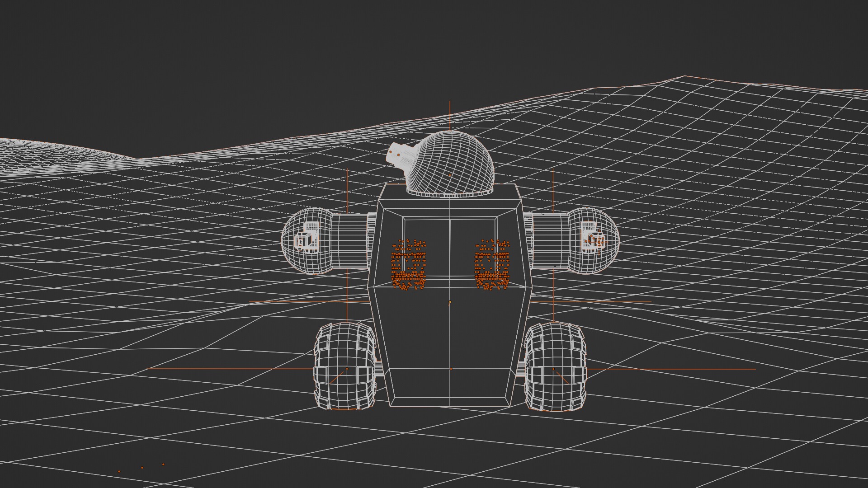The height and width of the screenshot is (488, 868).
Task: Select the robot's left wheel
Action: pyautogui.click(x=345, y=366)
